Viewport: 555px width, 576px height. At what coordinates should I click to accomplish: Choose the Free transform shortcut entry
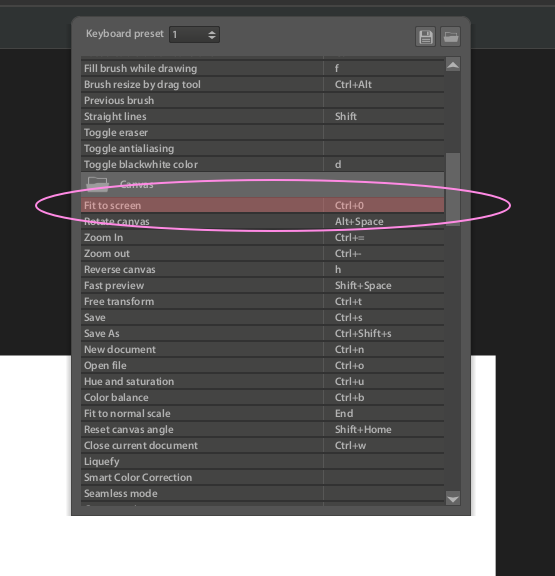[262, 302]
